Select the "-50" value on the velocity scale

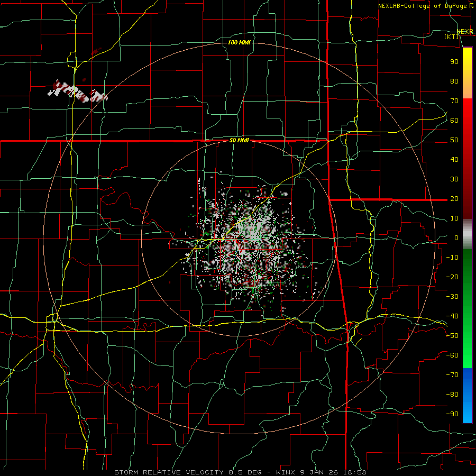[x=452, y=336]
